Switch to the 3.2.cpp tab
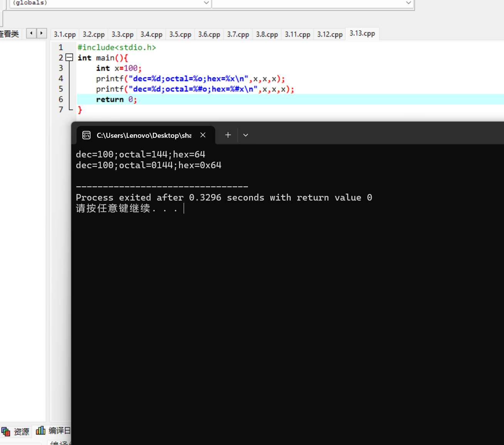504x445 pixels. point(94,34)
